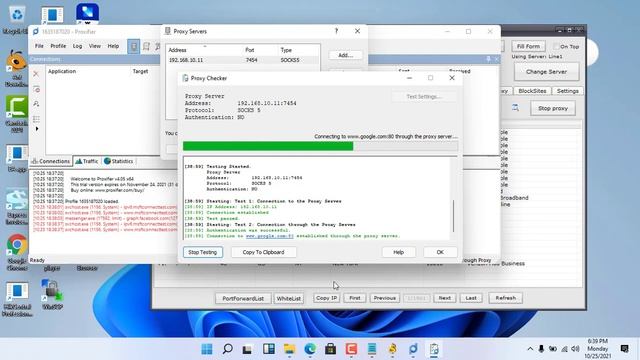
Task: Click the Test Settings button
Action: click(x=424, y=97)
